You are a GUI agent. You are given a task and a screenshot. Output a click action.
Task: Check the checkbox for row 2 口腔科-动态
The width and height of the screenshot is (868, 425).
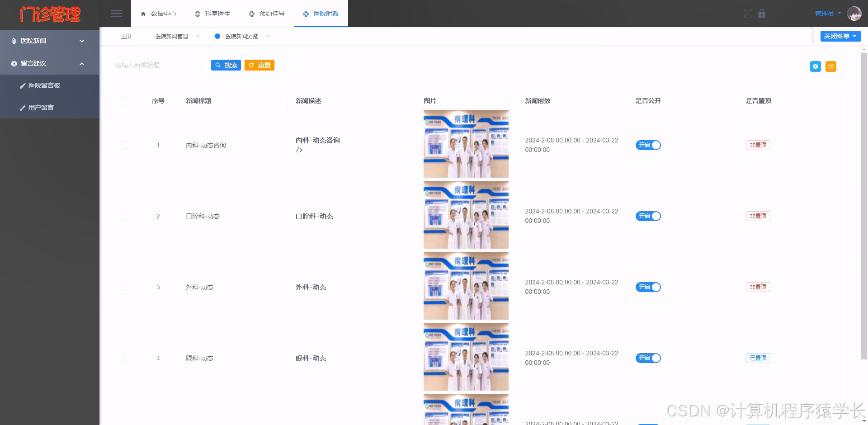pos(126,216)
